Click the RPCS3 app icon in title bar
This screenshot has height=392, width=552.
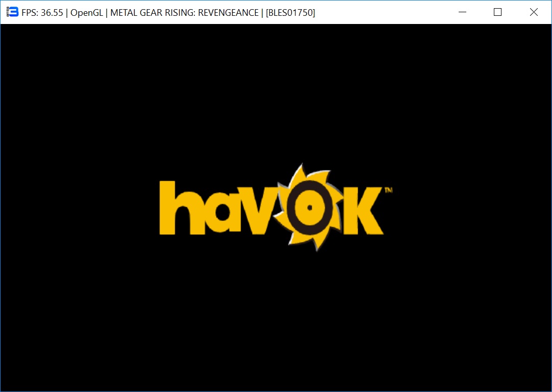[x=12, y=12]
